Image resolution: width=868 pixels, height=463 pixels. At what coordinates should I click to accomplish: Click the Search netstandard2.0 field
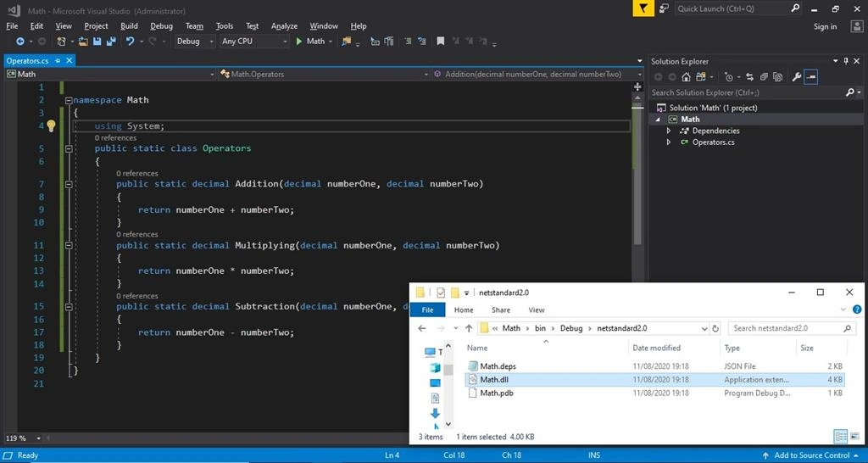point(793,328)
